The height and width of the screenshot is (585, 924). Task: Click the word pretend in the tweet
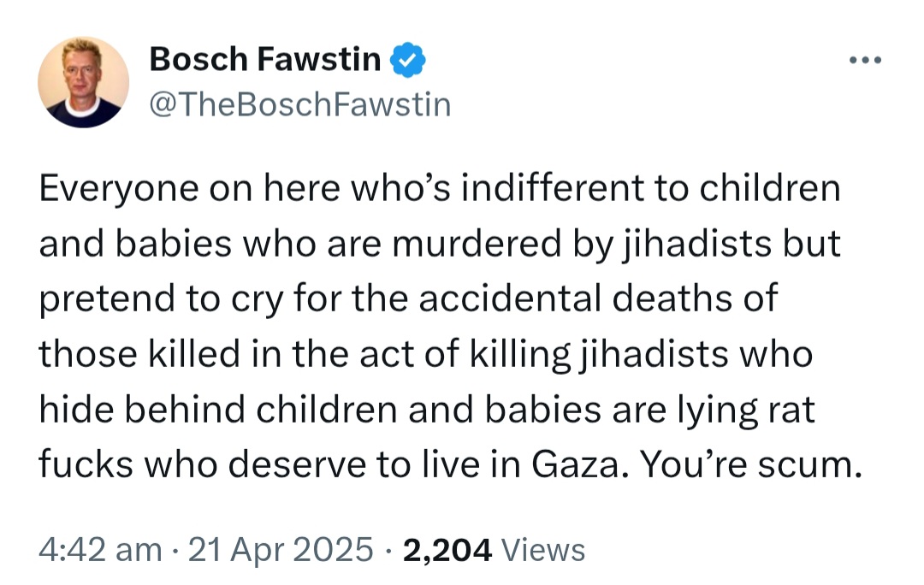tap(107, 298)
